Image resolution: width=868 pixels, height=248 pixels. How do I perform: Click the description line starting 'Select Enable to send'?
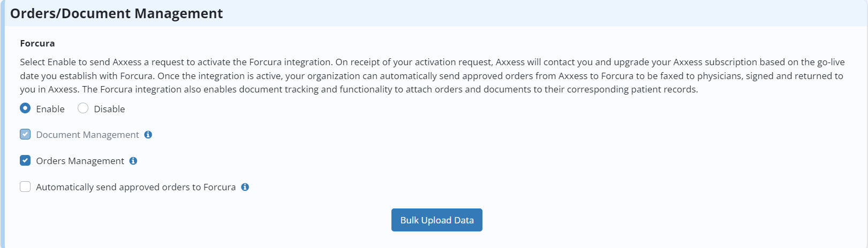(432, 62)
